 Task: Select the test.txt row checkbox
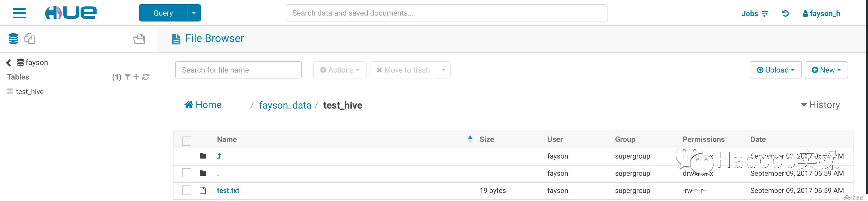[x=186, y=190]
